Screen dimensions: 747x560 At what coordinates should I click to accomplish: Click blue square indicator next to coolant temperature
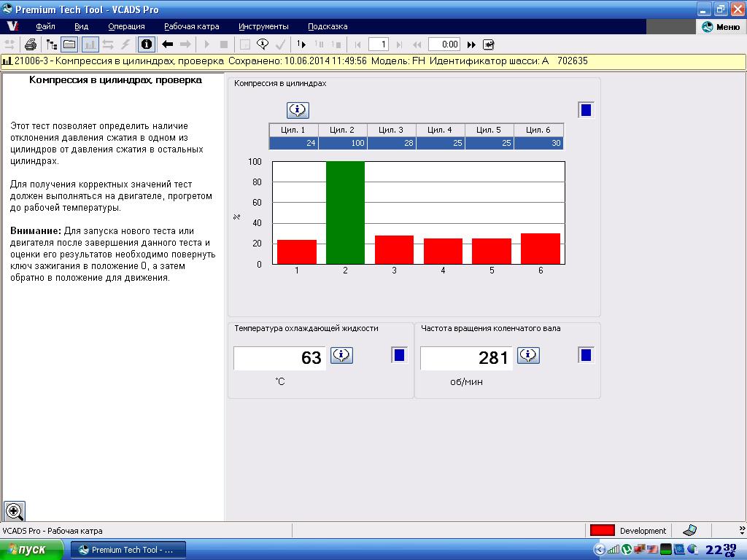(399, 355)
